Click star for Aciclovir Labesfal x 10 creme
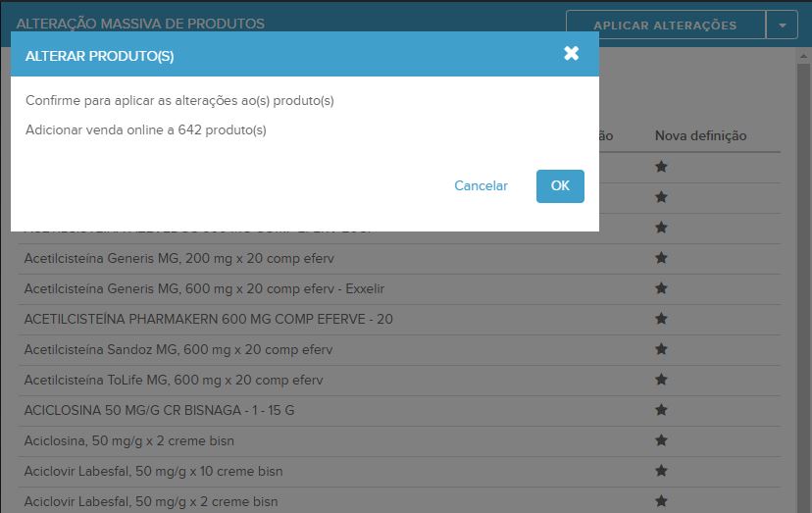 661,471
